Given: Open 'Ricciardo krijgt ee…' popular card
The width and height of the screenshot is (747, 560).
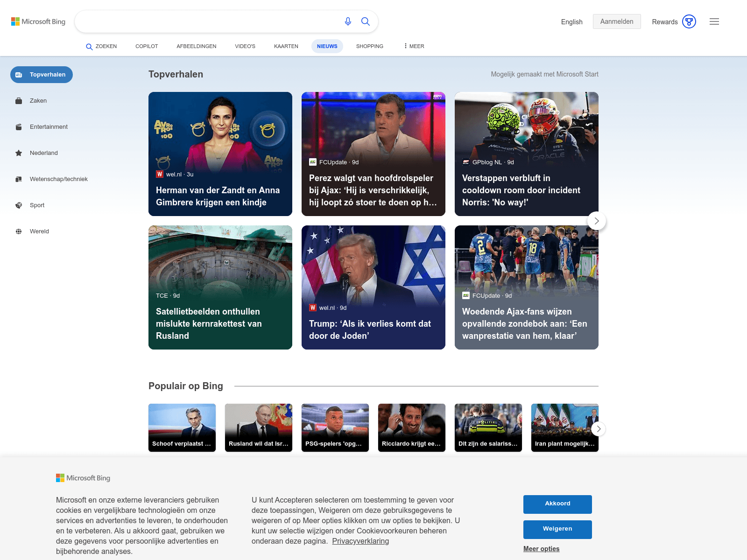Looking at the screenshot, I should (412, 427).
